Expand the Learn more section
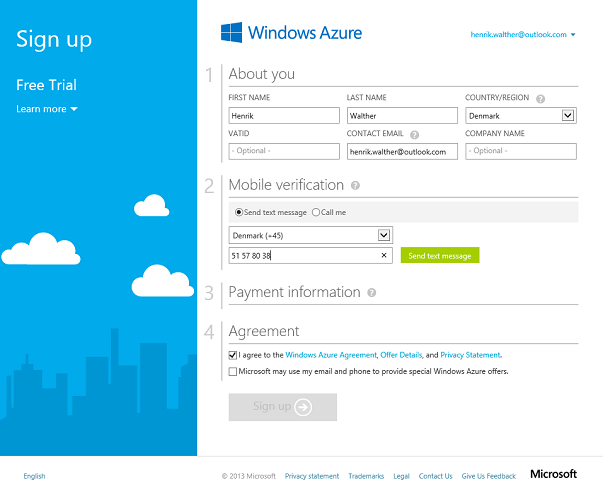Screen dimensions: 603x488 tap(47, 109)
